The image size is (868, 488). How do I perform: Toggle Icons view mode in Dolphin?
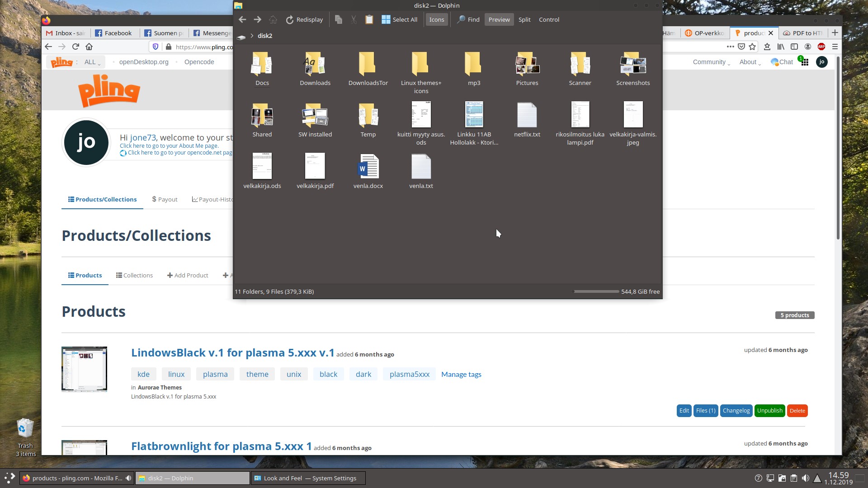pyautogui.click(x=437, y=19)
